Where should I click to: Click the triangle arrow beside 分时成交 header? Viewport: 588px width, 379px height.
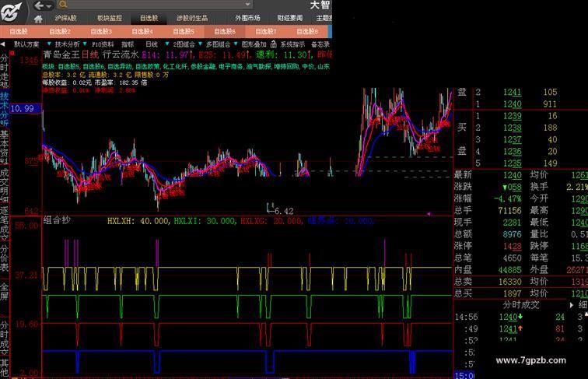tap(572, 305)
